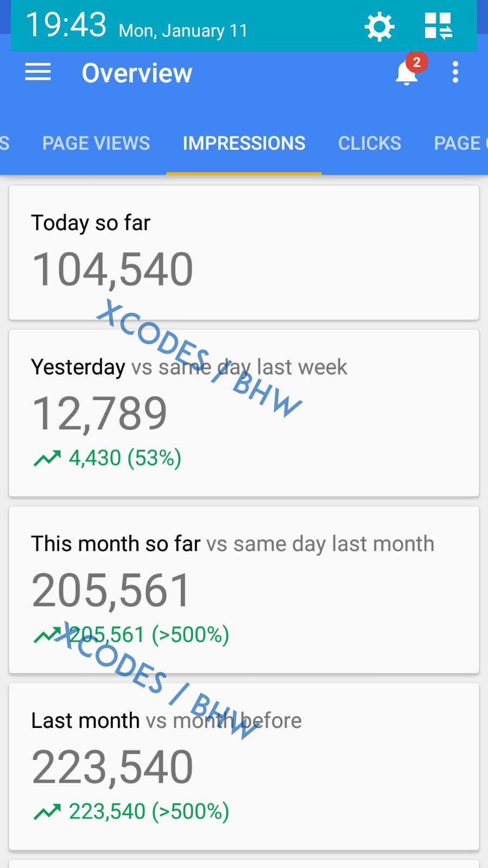Switch to the Clicks tab

point(370,143)
